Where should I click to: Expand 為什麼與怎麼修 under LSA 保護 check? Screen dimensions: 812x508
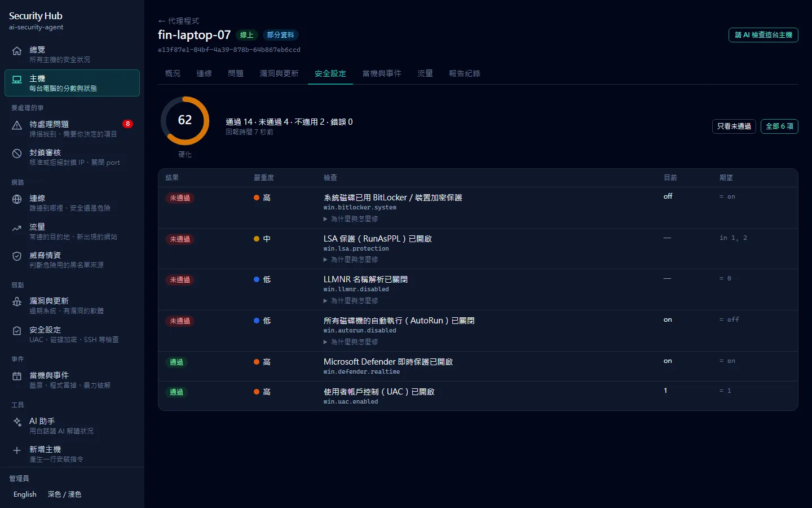[x=351, y=260]
